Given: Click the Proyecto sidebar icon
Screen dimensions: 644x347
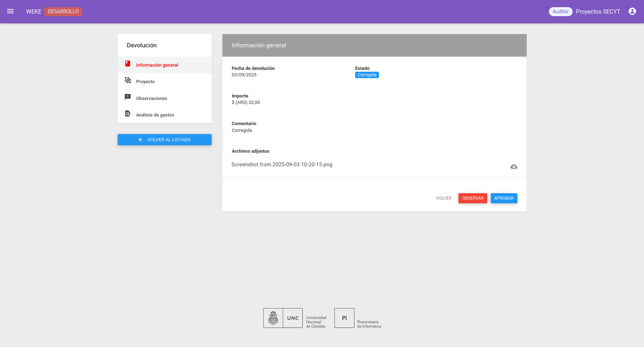Looking at the screenshot, I should [128, 80].
